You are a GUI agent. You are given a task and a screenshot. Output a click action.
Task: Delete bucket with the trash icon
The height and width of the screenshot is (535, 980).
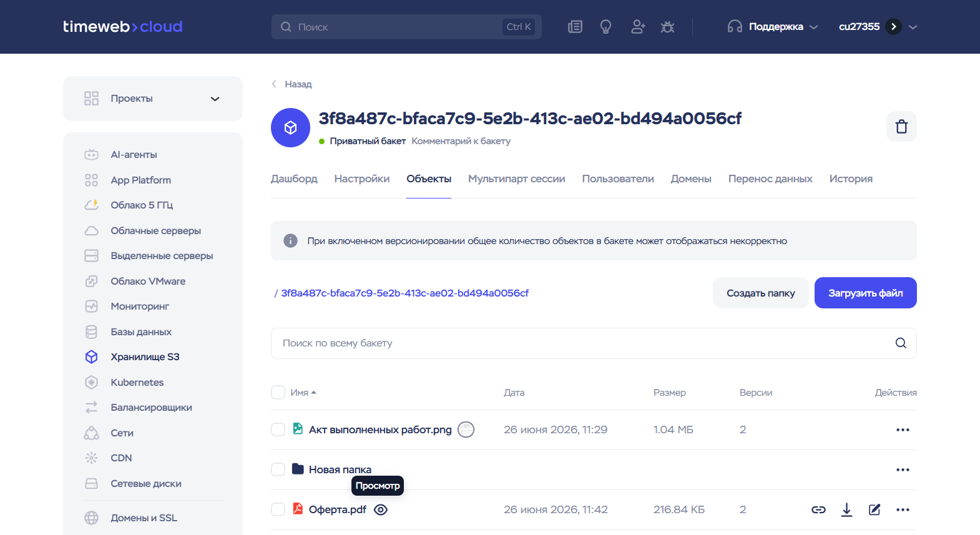coord(901,127)
